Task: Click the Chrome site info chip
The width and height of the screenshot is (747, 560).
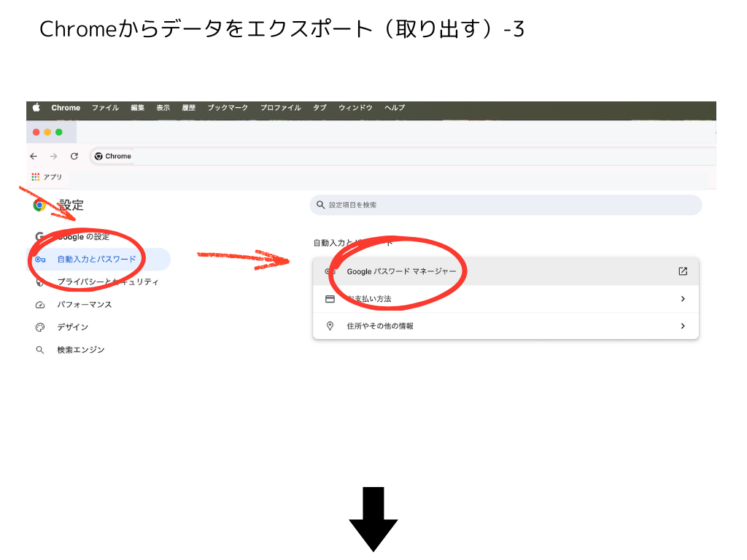Action: pyautogui.click(x=113, y=156)
